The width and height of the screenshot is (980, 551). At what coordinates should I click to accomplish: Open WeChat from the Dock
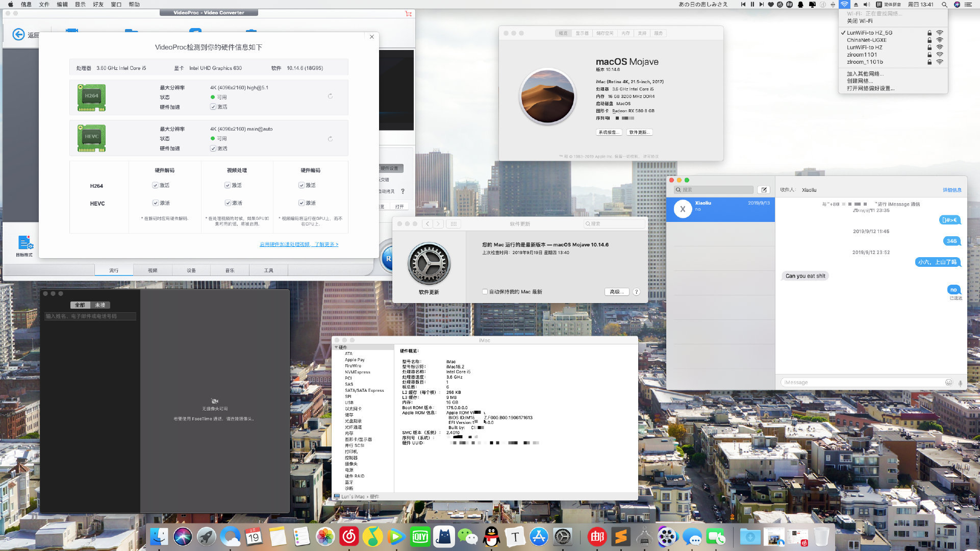467,536
